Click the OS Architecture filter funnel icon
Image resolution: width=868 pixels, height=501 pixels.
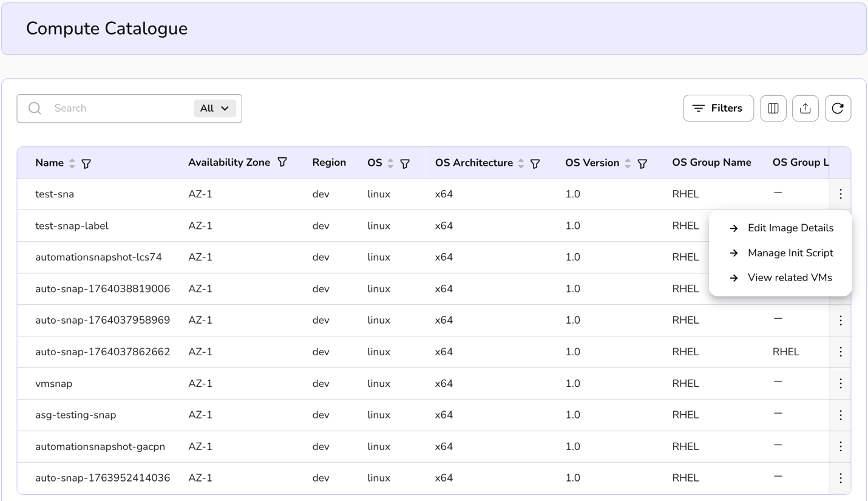coord(535,164)
